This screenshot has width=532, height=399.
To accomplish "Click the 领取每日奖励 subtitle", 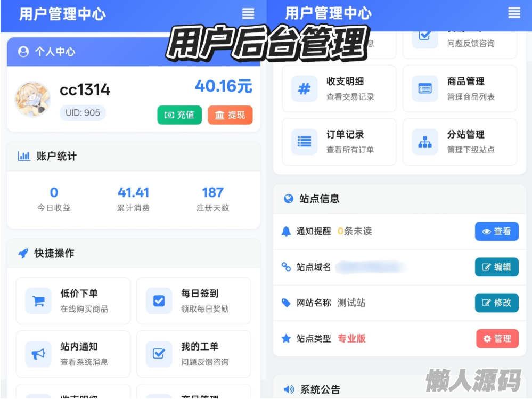I will (x=205, y=309).
